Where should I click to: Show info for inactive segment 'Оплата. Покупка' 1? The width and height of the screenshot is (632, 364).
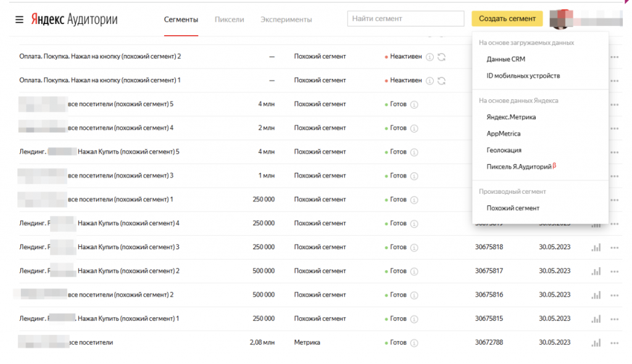tap(430, 81)
